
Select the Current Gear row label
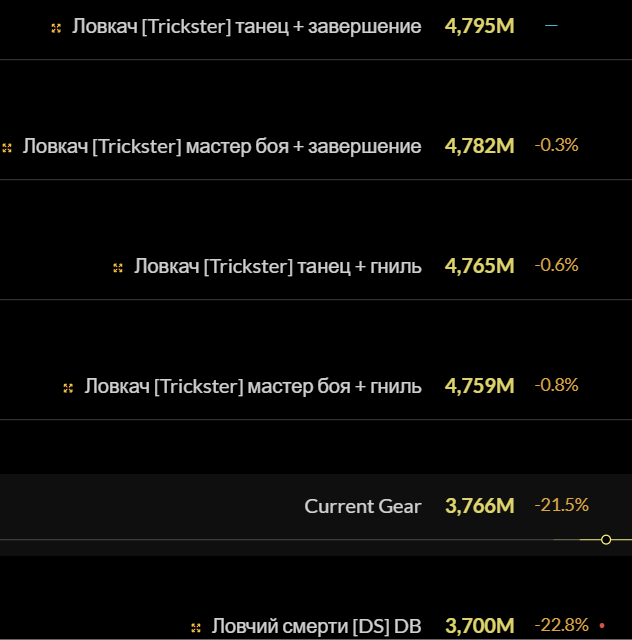point(363,506)
